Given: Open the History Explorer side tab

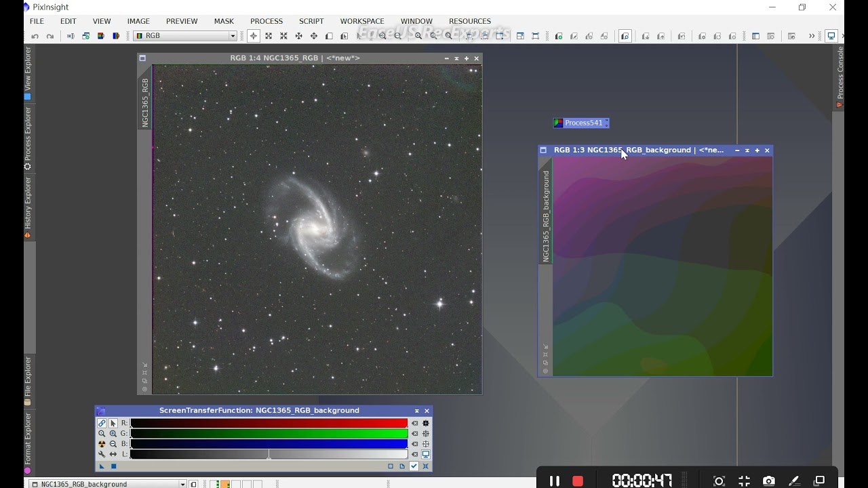Looking at the screenshot, I should click(28, 207).
